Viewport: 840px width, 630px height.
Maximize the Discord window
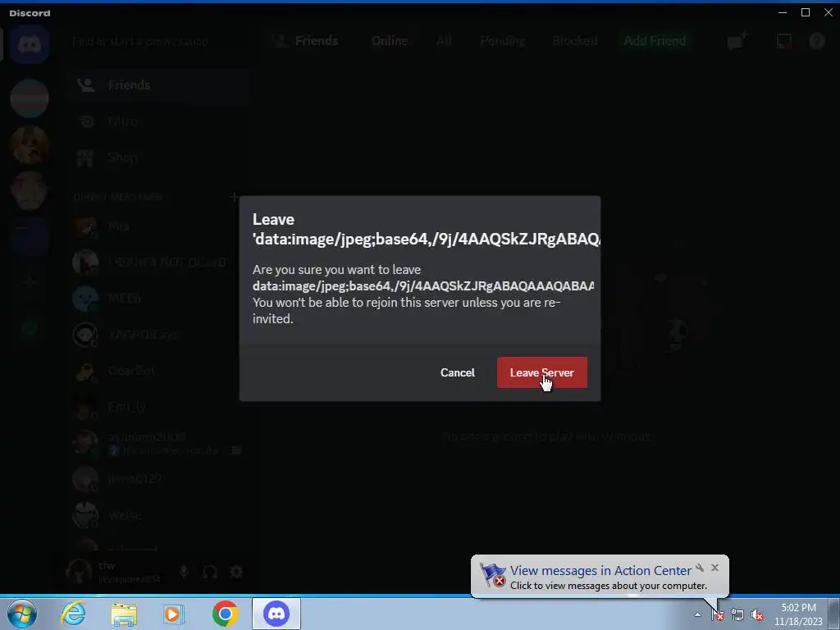tap(806, 12)
